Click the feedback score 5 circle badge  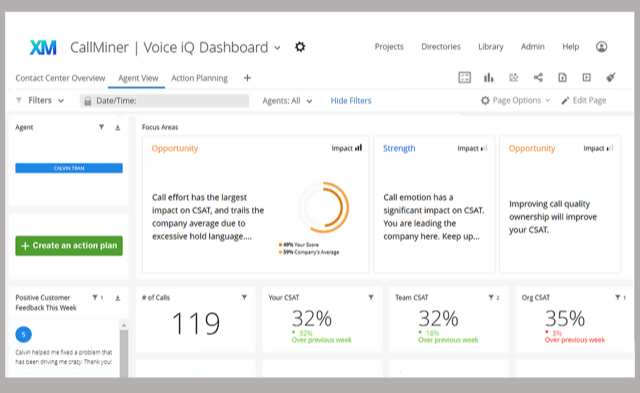[x=24, y=335]
